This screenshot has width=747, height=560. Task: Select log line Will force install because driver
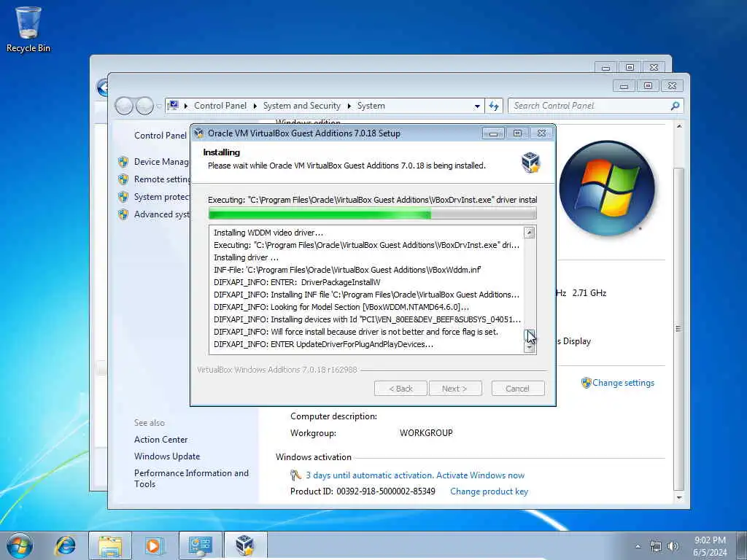[x=356, y=332]
